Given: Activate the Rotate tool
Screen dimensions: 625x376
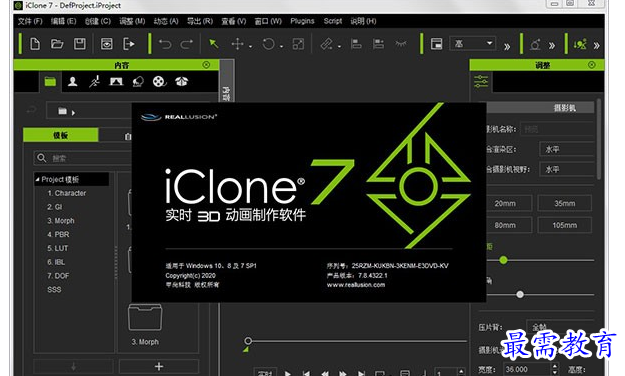Looking at the screenshot, I should [x=268, y=44].
